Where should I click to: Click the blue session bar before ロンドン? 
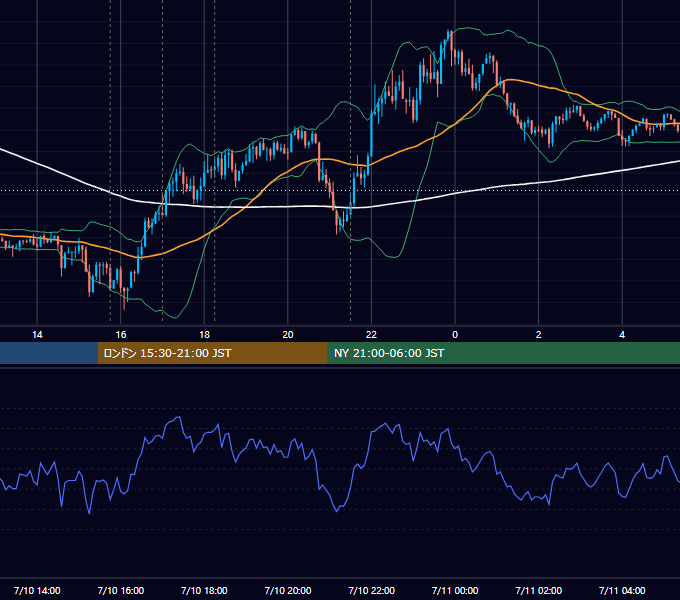49,353
